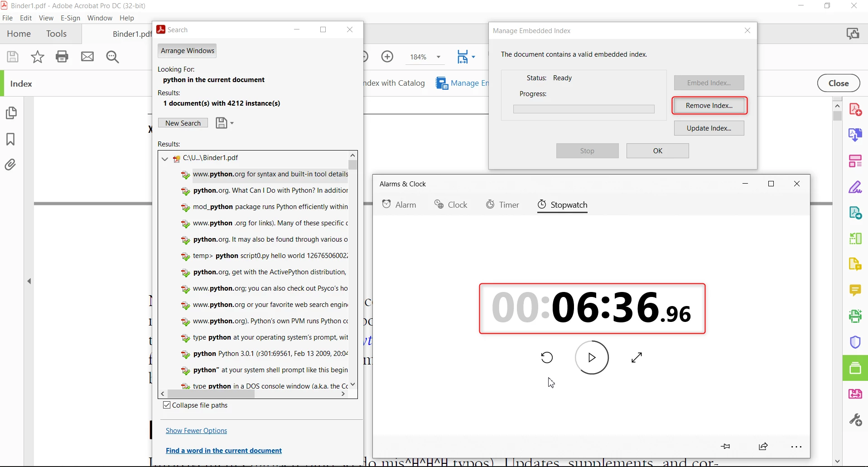
Task: Click the Save file icon in toolbar
Action: click(x=13, y=57)
